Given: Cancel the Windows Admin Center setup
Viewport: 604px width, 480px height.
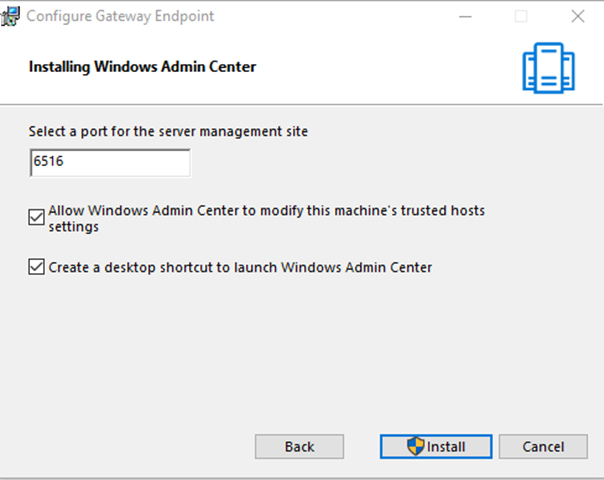Looking at the screenshot, I should click(x=543, y=446).
